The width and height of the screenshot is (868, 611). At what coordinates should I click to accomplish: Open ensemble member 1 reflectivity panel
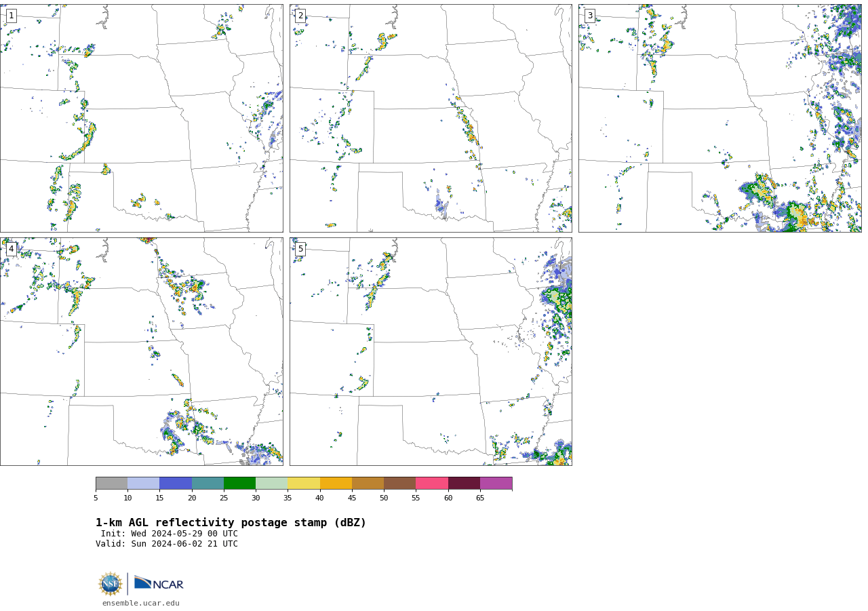coord(142,118)
